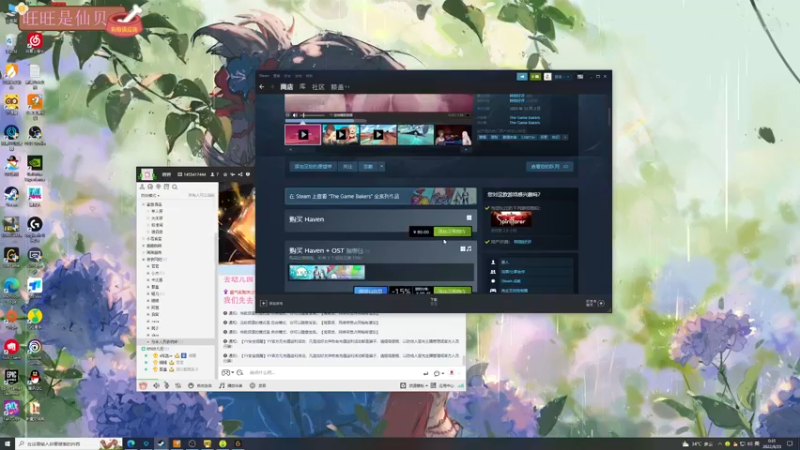This screenshot has height=450, width=800.
Task: Toggle the YY speaker volume icon
Action: 156,386
